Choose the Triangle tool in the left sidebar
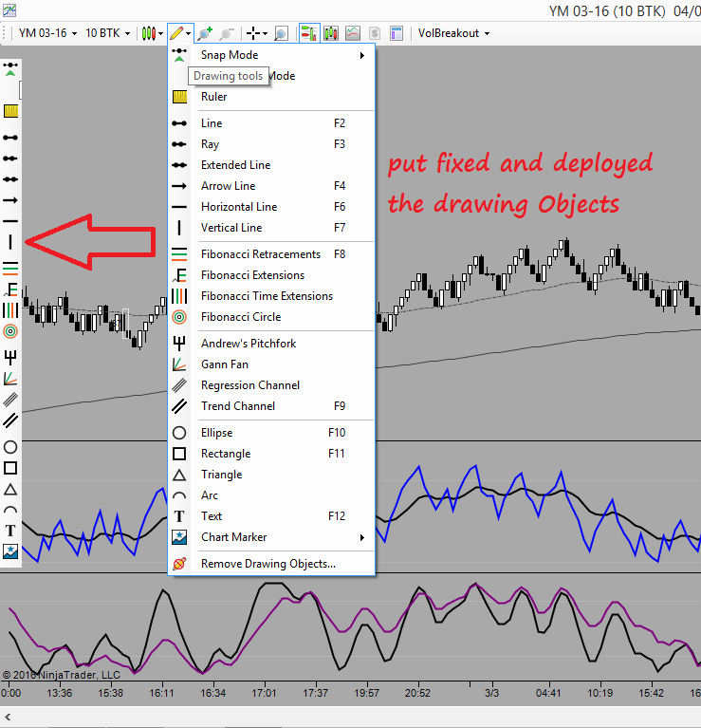Image resolution: width=701 pixels, height=728 pixels. tap(10, 489)
